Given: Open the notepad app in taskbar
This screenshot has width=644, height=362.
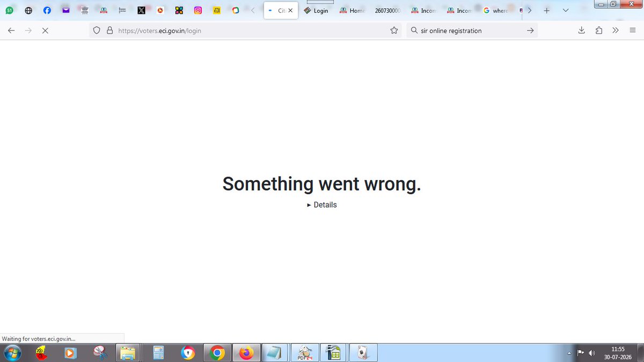Looking at the screenshot, I should tap(275, 352).
